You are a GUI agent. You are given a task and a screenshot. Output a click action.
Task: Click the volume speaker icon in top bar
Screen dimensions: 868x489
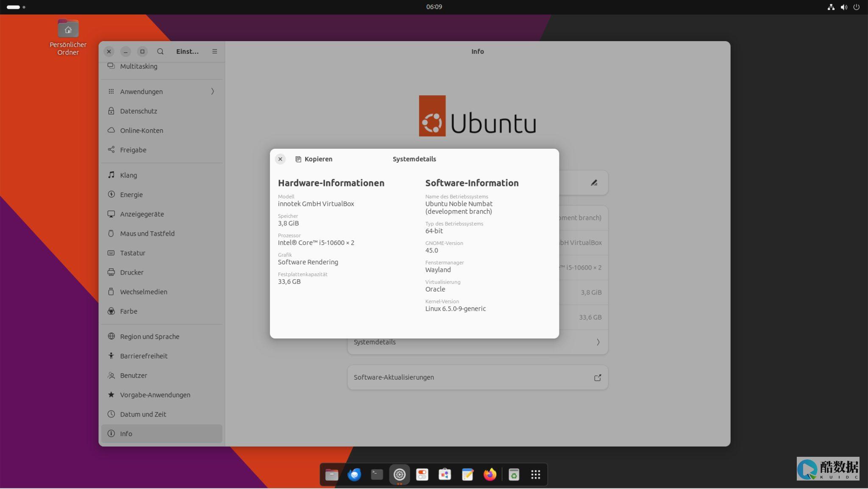(844, 7)
